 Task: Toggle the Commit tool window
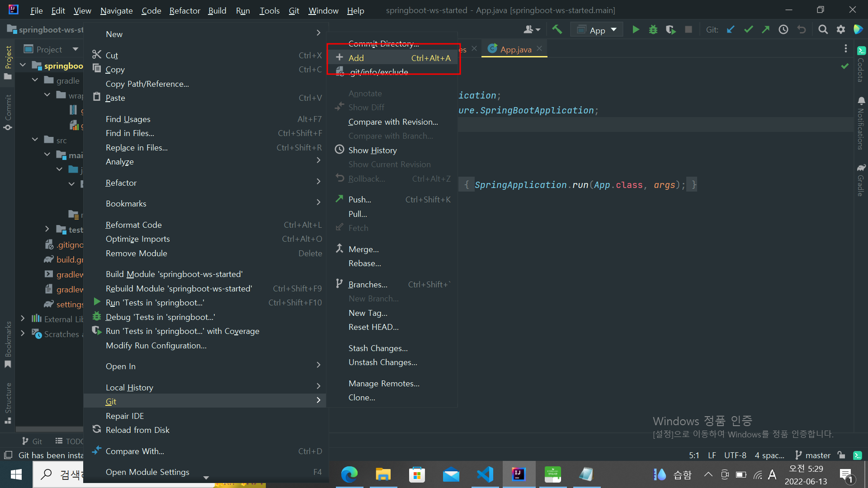(x=8, y=112)
